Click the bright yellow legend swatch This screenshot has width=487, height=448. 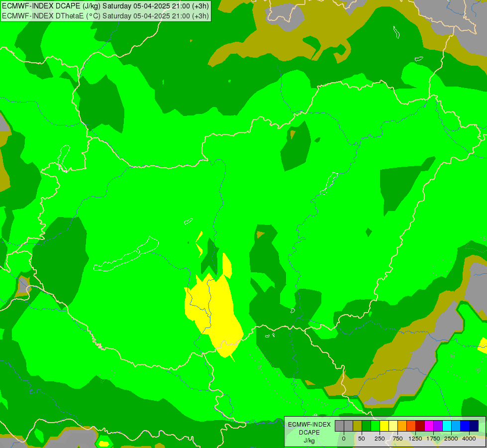(384, 426)
